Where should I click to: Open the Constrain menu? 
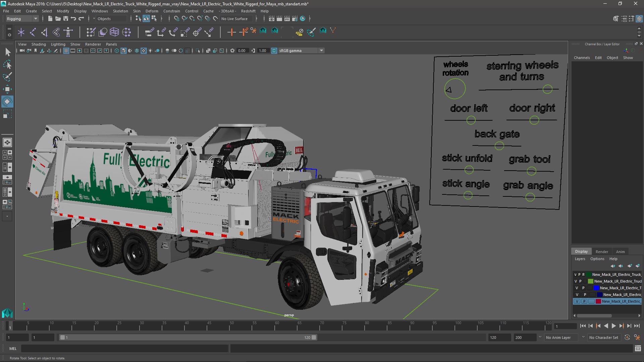171,11
